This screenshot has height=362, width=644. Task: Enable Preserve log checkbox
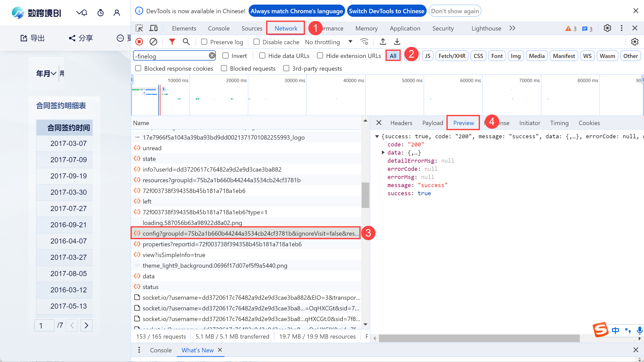pos(204,42)
